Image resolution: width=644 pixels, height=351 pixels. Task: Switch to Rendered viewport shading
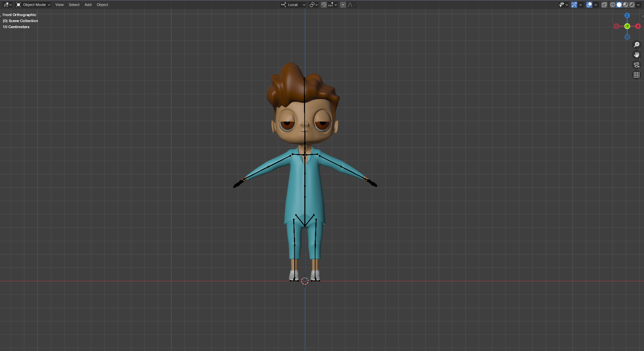[632, 5]
